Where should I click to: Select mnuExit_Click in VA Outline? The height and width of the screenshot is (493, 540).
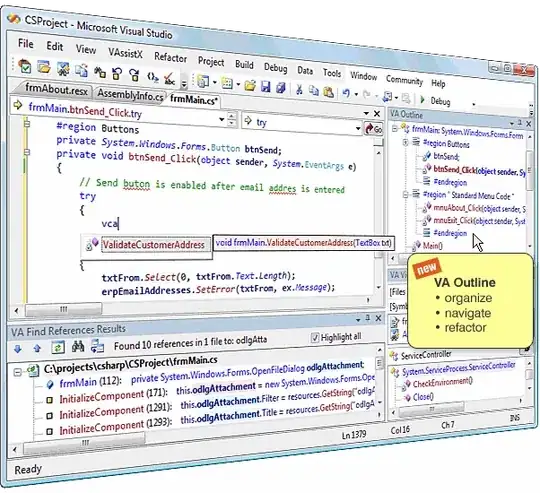(479, 220)
